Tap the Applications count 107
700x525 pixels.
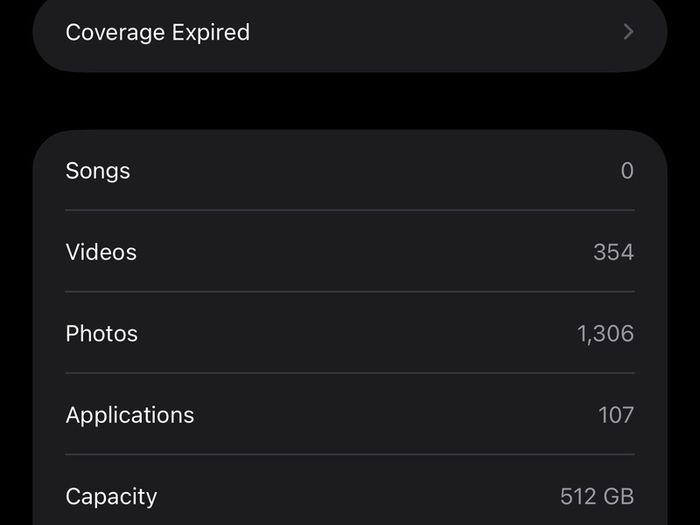point(616,415)
